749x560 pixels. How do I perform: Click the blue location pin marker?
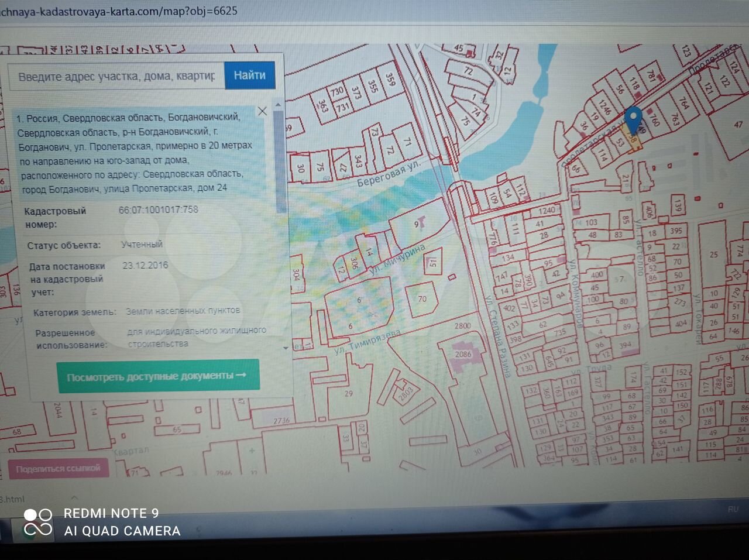coord(633,121)
